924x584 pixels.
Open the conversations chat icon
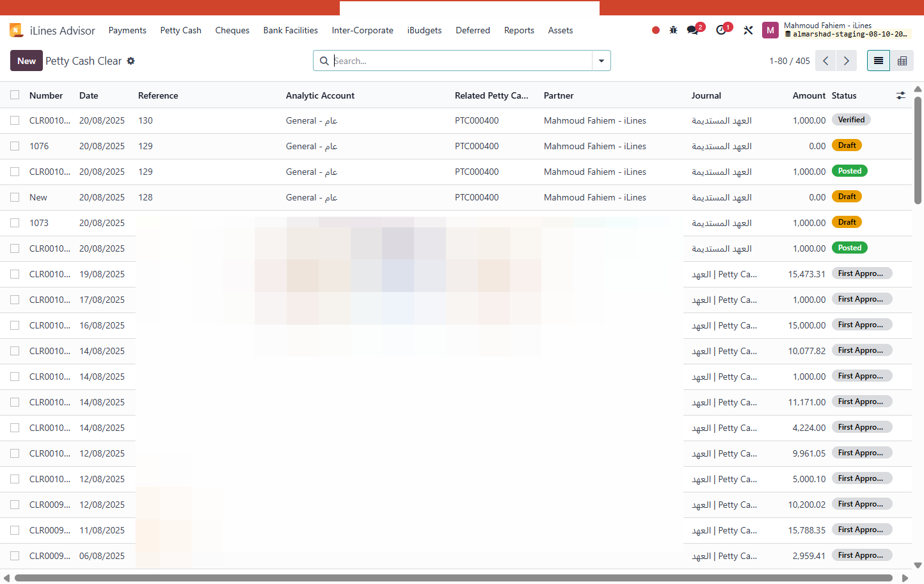click(x=692, y=30)
